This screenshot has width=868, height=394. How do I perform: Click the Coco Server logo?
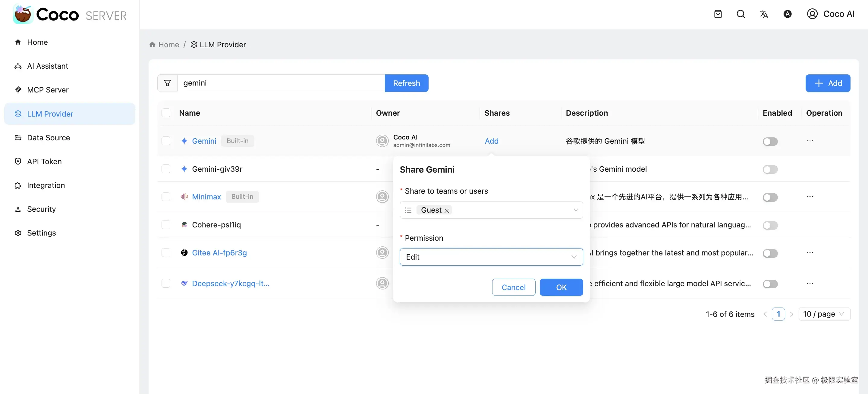70,14
